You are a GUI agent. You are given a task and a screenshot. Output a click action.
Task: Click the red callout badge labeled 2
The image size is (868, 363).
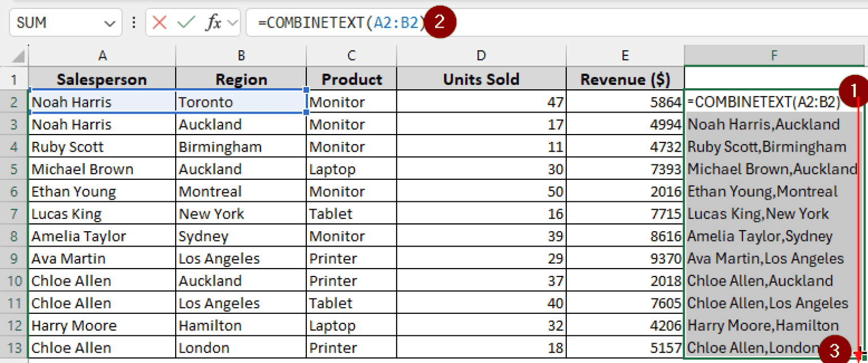pos(439,21)
